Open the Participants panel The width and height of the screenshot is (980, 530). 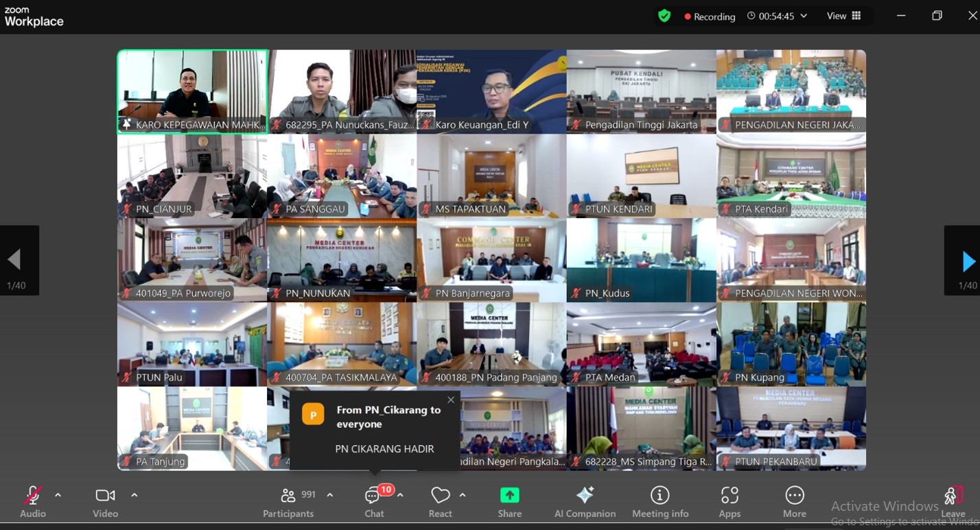[288, 502]
